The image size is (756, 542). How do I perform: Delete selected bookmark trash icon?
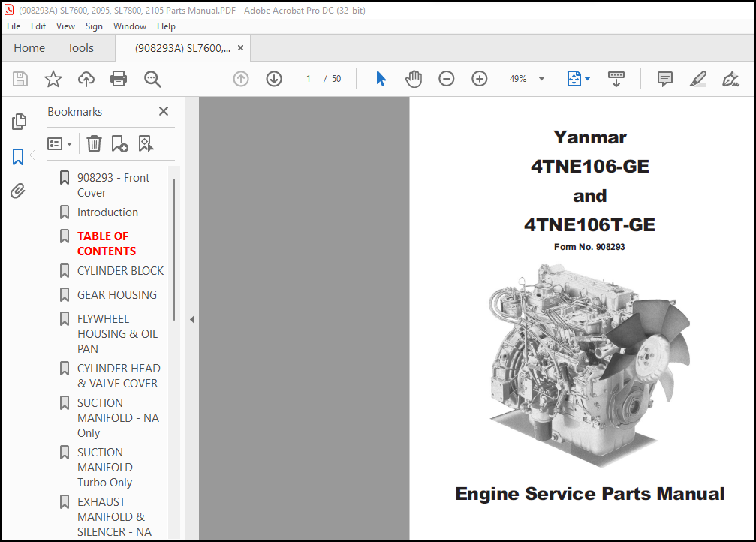(x=94, y=143)
